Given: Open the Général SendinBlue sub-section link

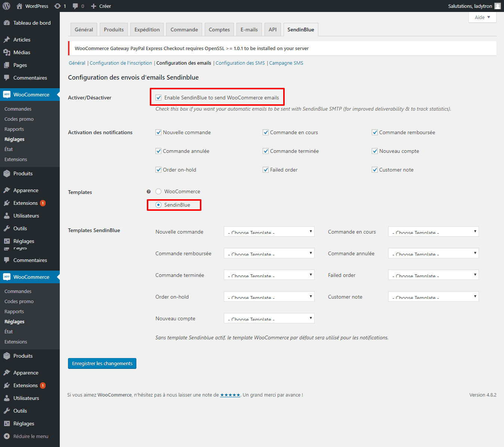Looking at the screenshot, I should 77,63.
